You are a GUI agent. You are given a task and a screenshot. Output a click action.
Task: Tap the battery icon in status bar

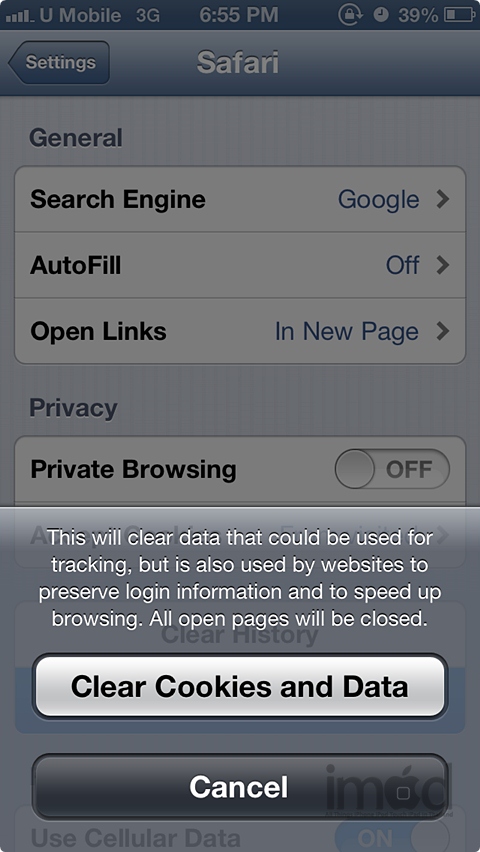pos(460,15)
